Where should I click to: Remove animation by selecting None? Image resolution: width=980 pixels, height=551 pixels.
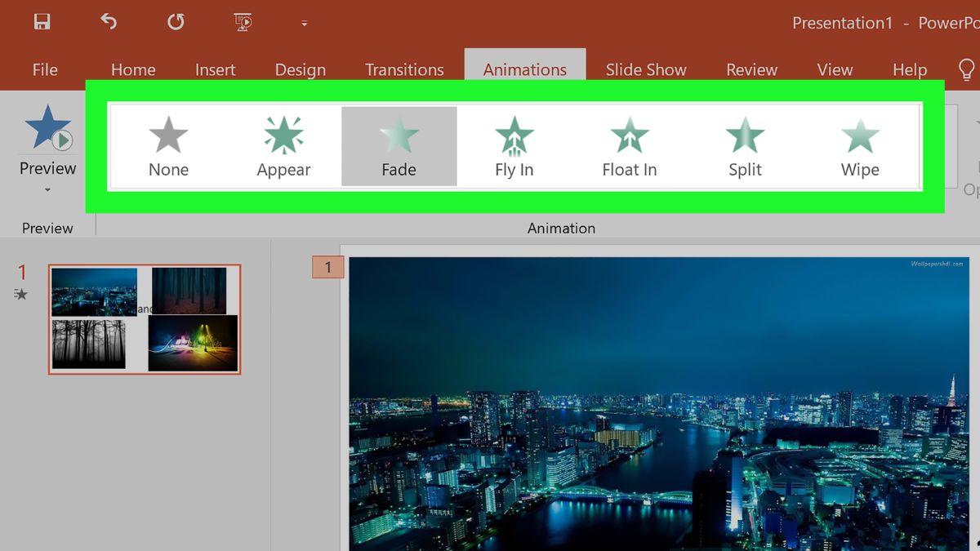tap(168, 145)
